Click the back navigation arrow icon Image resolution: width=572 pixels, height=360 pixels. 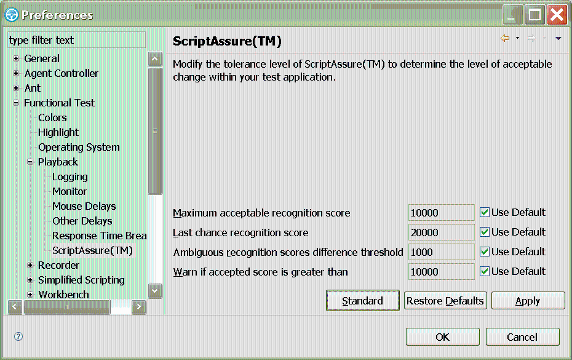click(x=505, y=38)
